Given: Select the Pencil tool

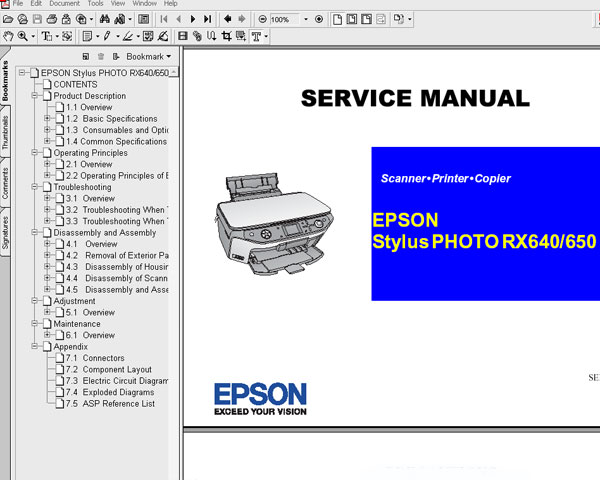Looking at the screenshot, I should 107,36.
